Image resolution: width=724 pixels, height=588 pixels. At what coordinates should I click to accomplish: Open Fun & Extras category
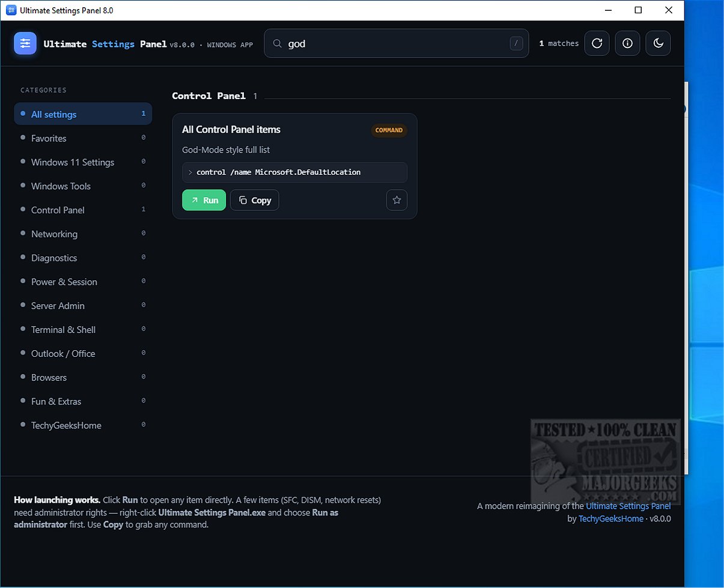(83, 401)
